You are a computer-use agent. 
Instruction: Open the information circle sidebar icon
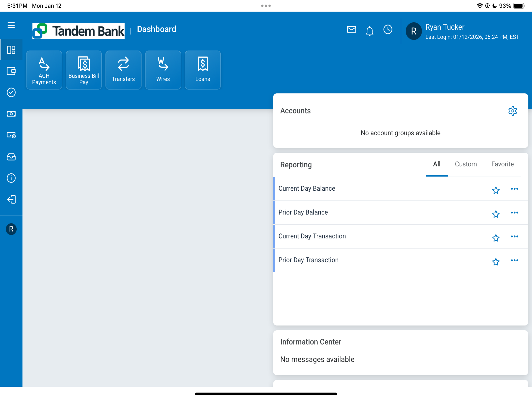pyautogui.click(x=11, y=178)
